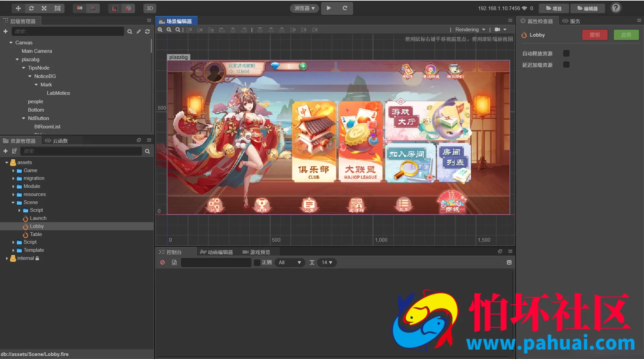This screenshot has height=359, width=644.
Task: Open the help question mark icon
Action: click(615, 8)
